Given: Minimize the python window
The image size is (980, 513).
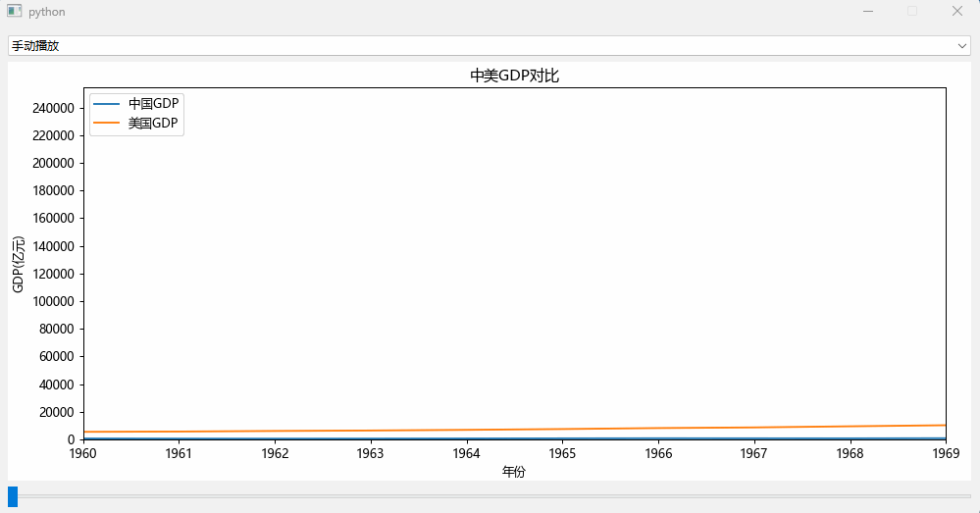Looking at the screenshot, I should pos(867,11).
